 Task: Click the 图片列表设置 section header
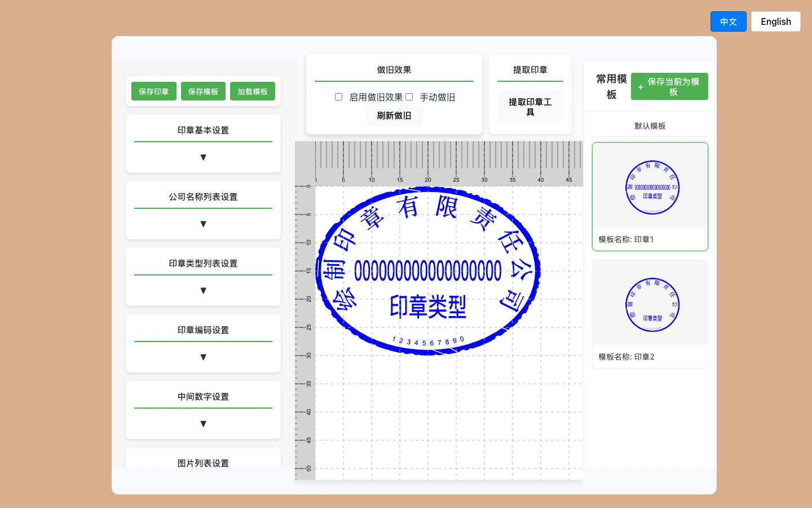[x=203, y=463]
